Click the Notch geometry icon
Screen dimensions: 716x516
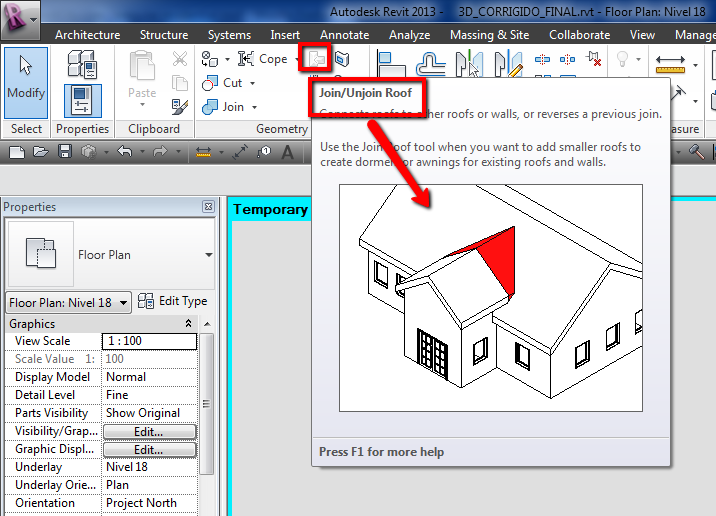point(210,59)
